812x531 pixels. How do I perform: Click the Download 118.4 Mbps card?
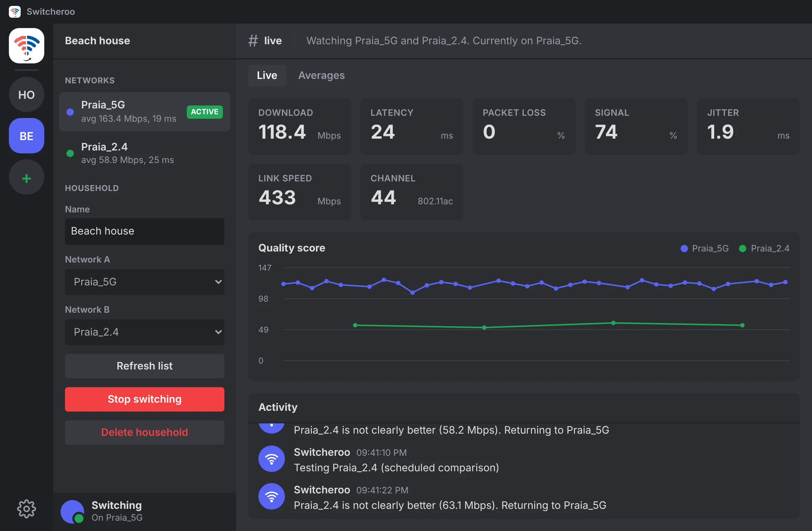(300, 126)
